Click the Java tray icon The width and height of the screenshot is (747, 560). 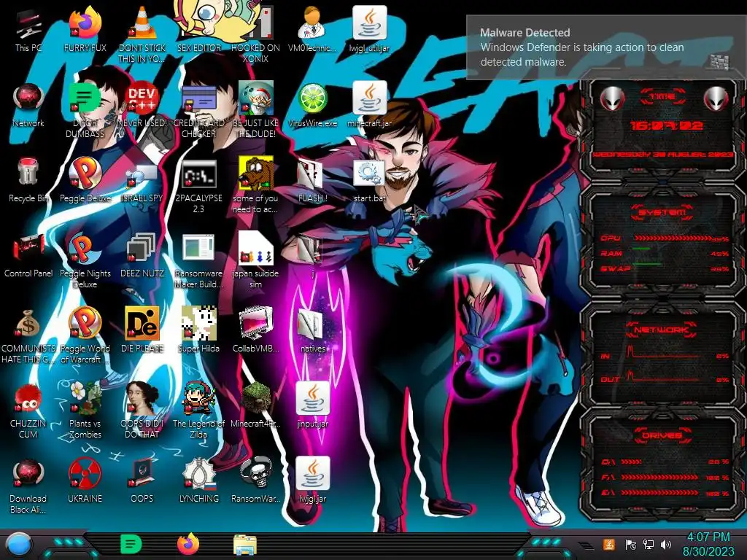tap(609, 544)
